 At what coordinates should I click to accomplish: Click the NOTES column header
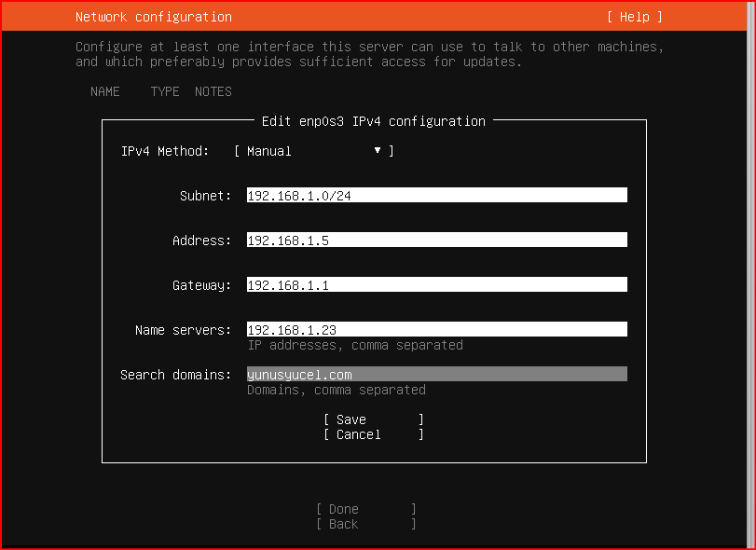pos(213,91)
